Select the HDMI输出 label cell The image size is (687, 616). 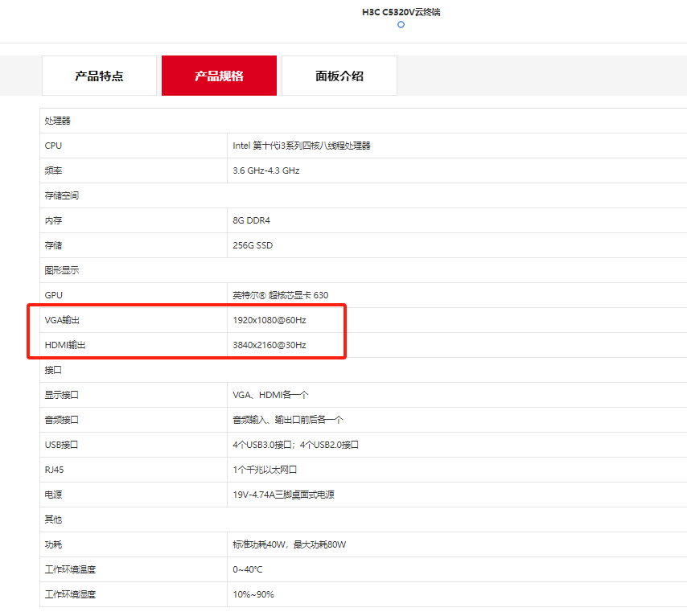click(134, 345)
